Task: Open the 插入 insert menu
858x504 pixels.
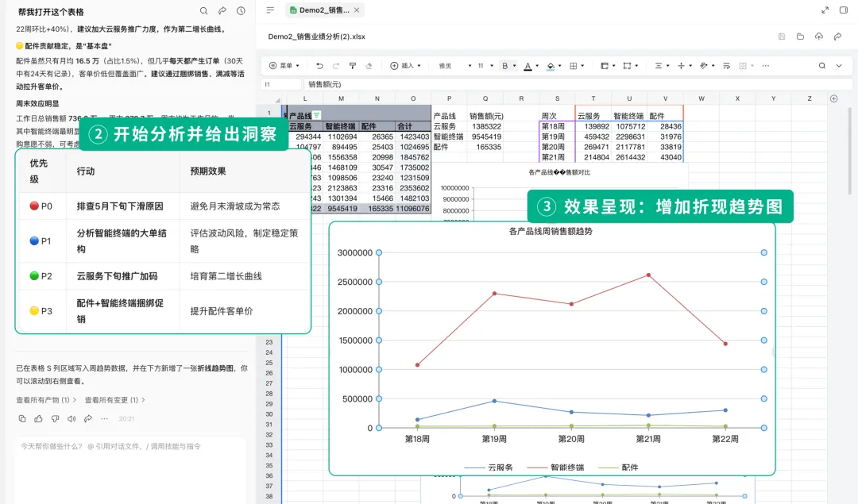Action: 405,66
